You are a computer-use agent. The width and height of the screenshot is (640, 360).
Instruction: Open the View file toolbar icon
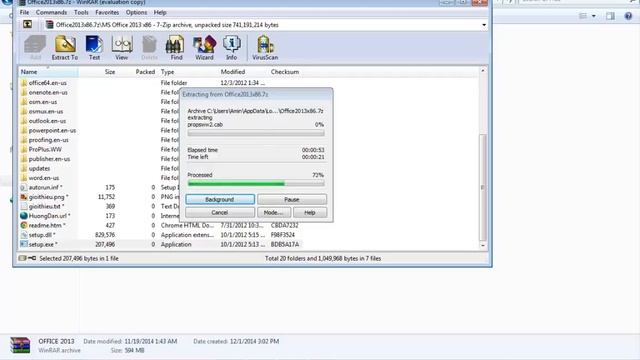[x=122, y=44]
